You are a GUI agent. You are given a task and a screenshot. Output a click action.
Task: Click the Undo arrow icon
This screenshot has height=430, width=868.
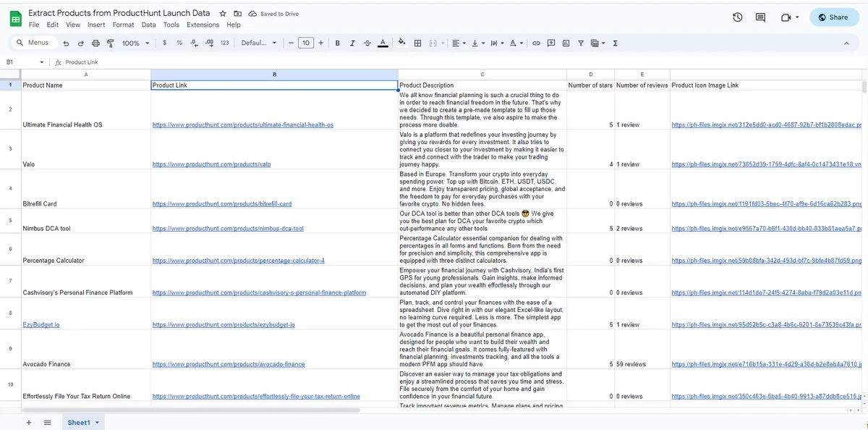tap(66, 43)
